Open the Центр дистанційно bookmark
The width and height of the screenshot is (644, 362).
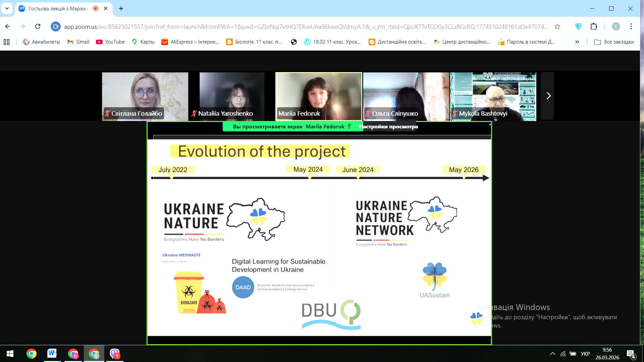tap(462, 42)
